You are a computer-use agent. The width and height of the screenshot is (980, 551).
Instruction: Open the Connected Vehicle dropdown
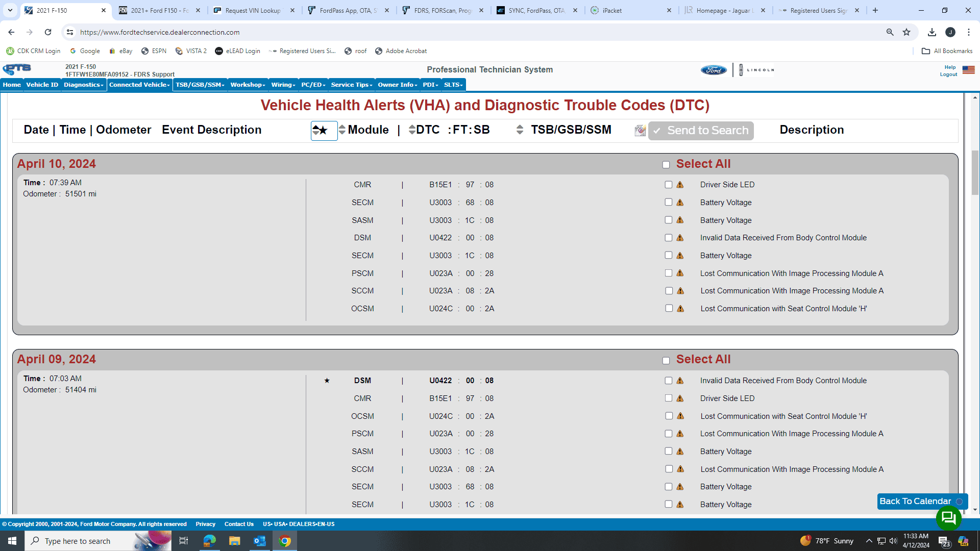pyautogui.click(x=139, y=85)
